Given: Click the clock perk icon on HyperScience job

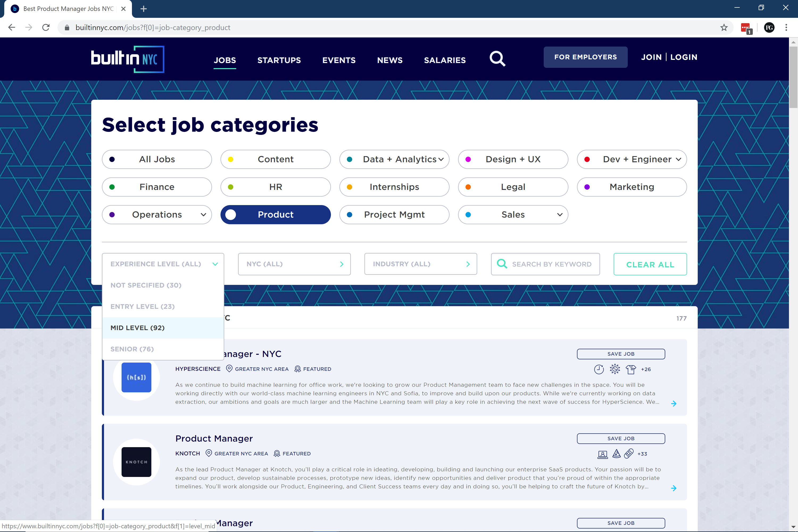Looking at the screenshot, I should [599, 369].
